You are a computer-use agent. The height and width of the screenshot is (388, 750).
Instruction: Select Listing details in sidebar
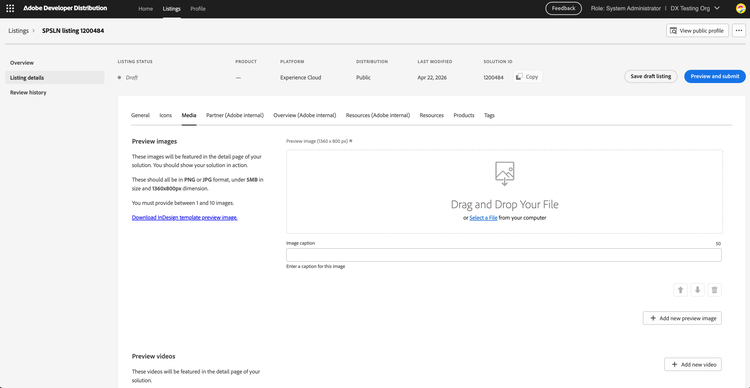click(x=55, y=78)
